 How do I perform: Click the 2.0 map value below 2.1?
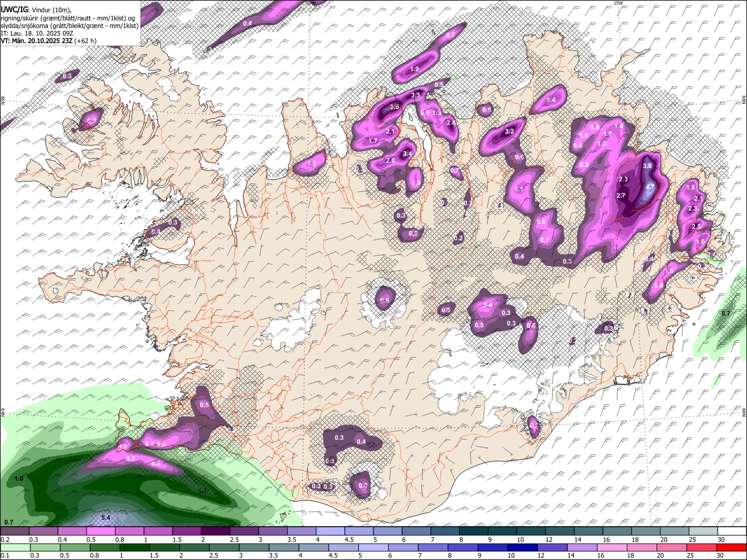pyautogui.click(x=390, y=160)
